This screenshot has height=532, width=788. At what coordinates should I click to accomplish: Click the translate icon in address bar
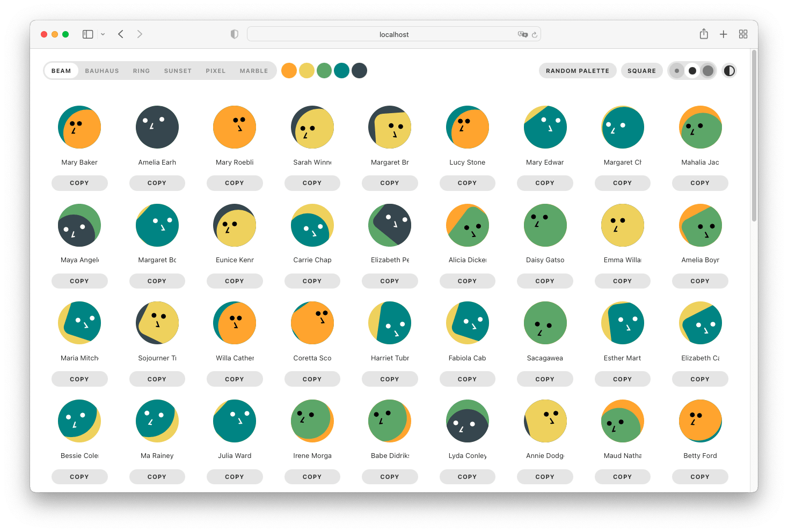(x=522, y=34)
